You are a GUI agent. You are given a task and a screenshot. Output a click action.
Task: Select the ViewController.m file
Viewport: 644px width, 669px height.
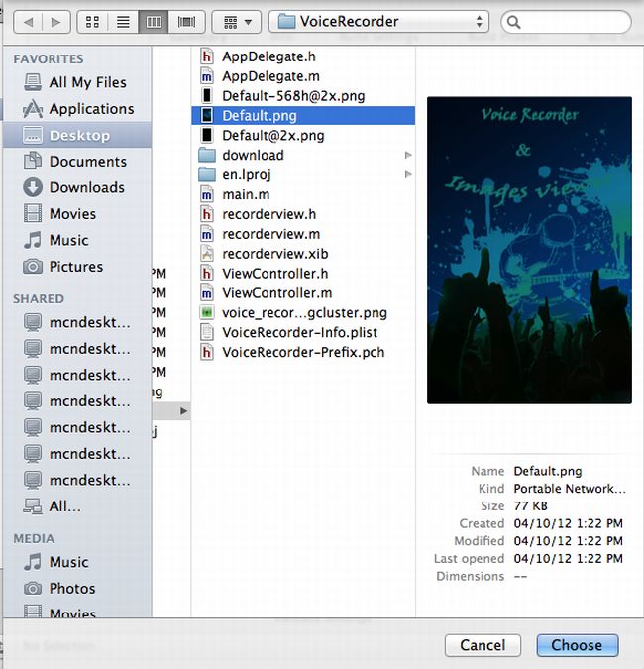[303, 293]
